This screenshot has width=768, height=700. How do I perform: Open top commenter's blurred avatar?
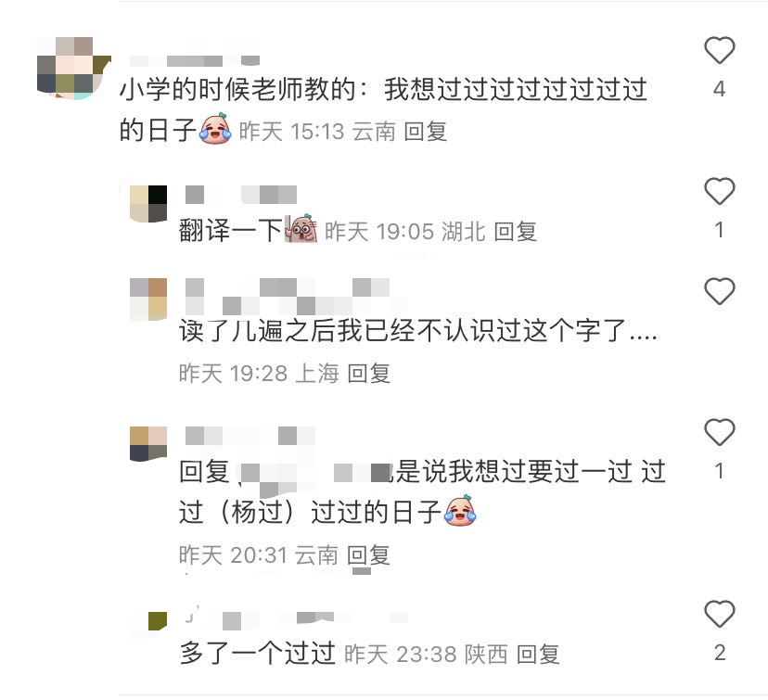coord(74,68)
